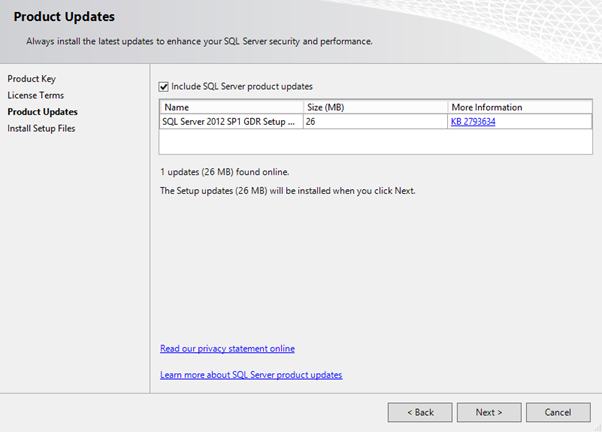
Task: Open the KB 2793634 link
Action: pyautogui.click(x=473, y=122)
